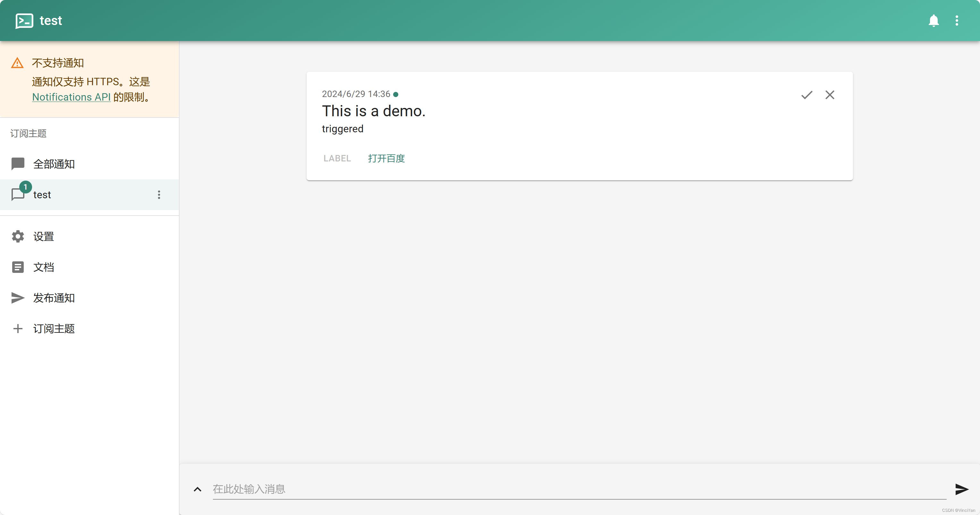Open the Notifications API link
Screen dimensions: 980x515
click(71, 97)
